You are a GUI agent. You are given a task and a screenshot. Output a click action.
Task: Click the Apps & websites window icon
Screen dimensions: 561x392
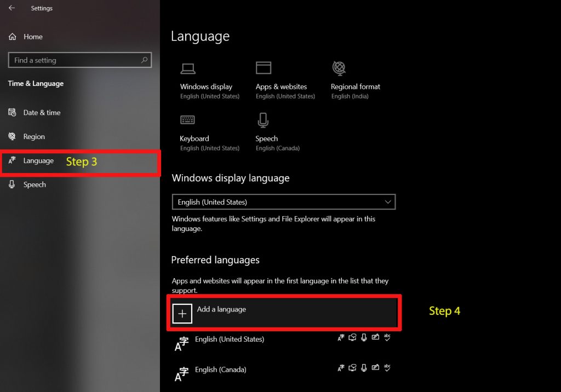click(264, 67)
